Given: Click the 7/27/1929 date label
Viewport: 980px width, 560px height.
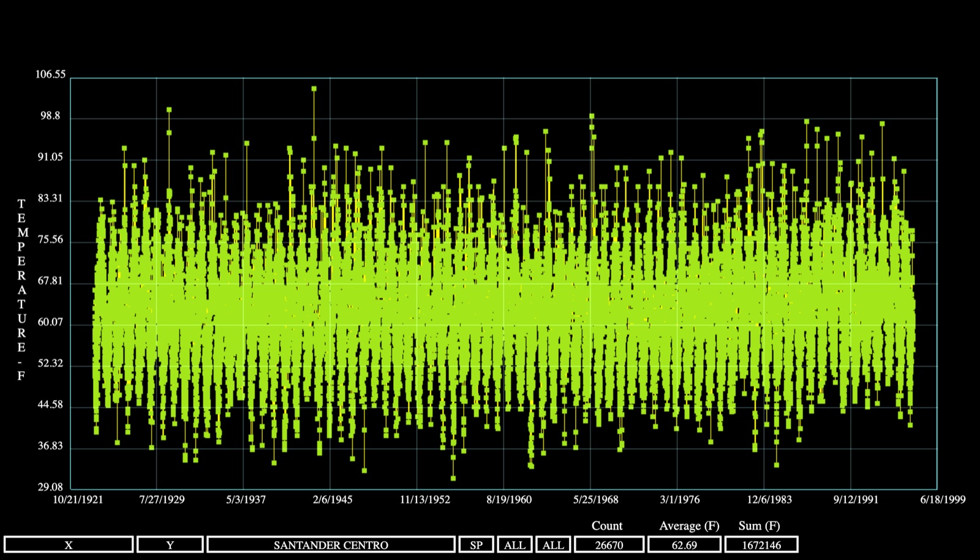Looking at the screenshot, I should [x=162, y=499].
